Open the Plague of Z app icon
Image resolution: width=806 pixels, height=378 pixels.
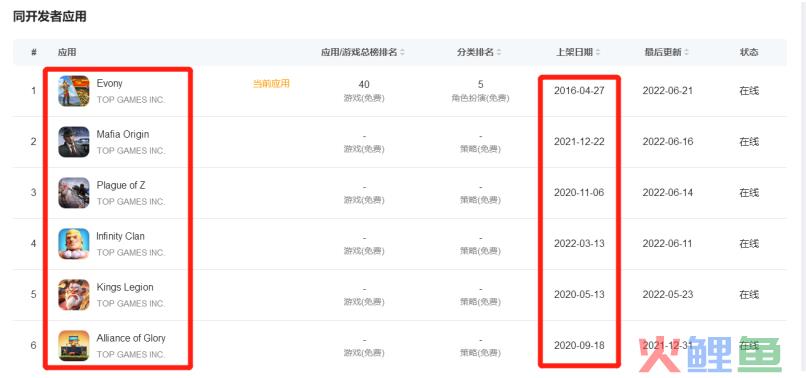[74, 193]
